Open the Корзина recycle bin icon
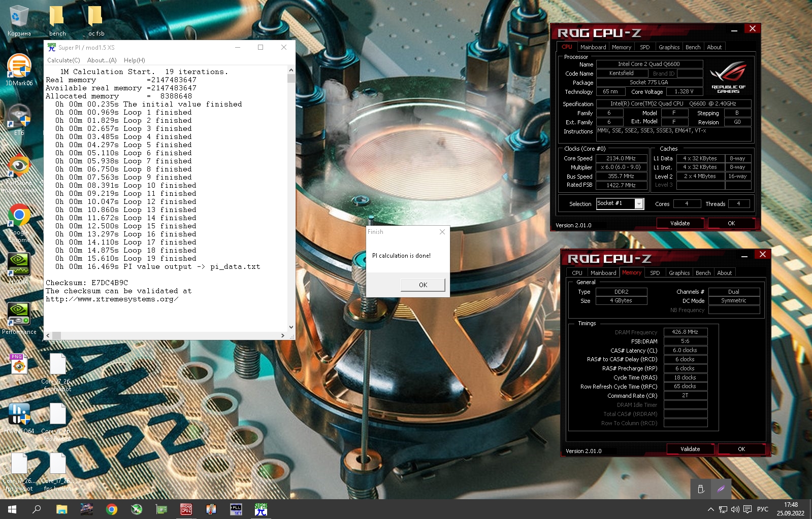The image size is (812, 519). coord(19,20)
